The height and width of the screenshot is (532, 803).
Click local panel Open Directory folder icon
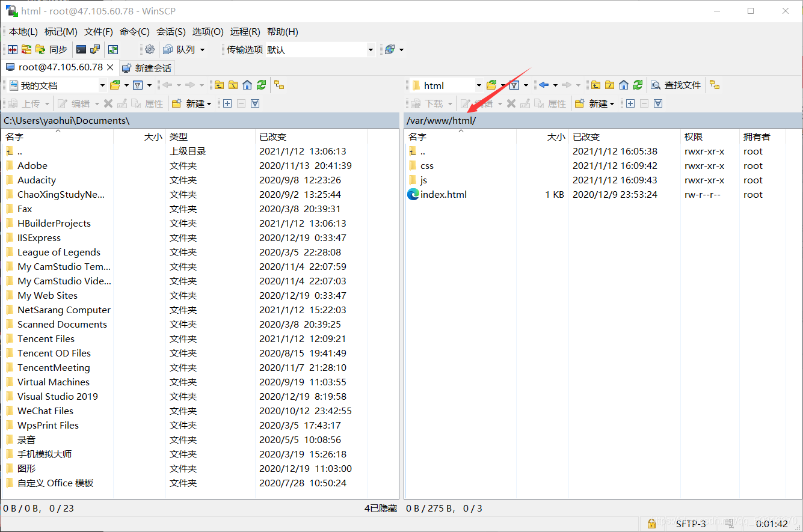pyautogui.click(x=115, y=85)
